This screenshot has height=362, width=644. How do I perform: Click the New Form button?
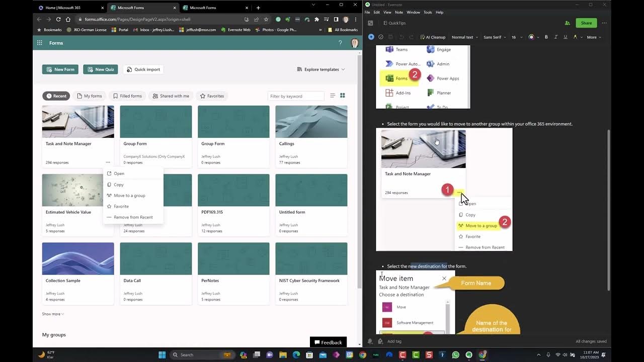[x=60, y=69]
